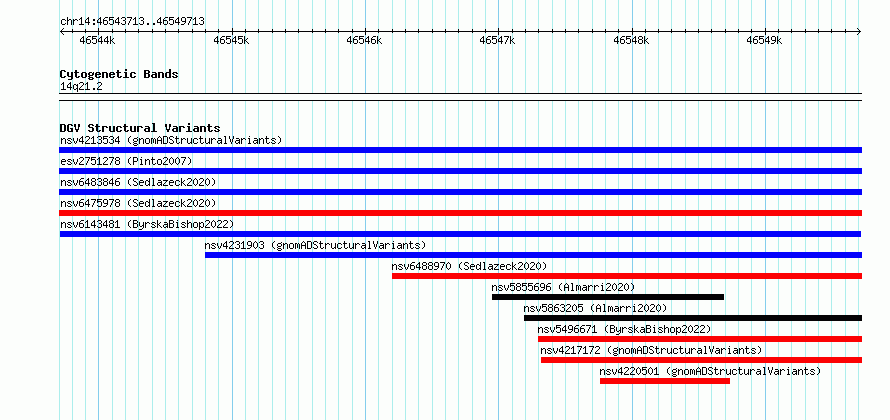
Task: Select the nsv4220501 (gnomADStructuralVariants) label
Action: pyautogui.click(x=710, y=371)
